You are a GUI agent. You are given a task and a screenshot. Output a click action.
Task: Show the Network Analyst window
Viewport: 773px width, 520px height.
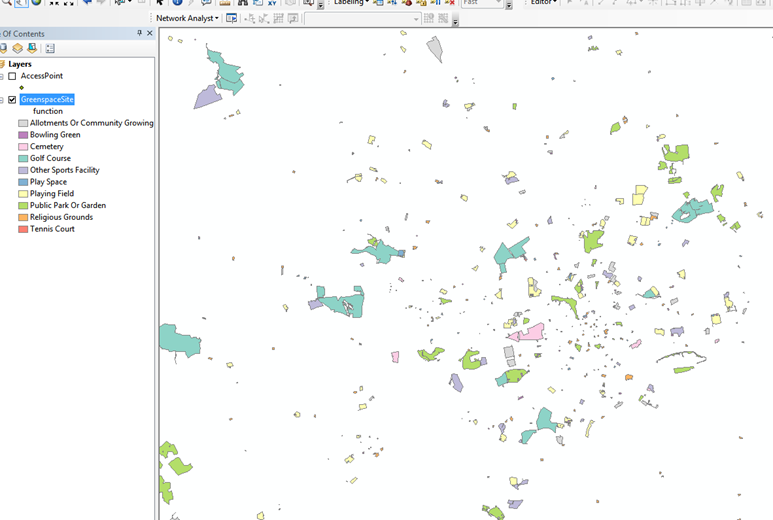pyautogui.click(x=231, y=18)
